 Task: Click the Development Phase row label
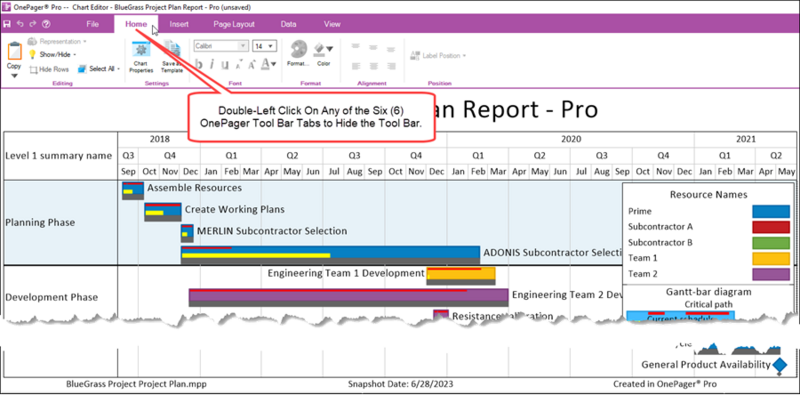click(x=52, y=297)
